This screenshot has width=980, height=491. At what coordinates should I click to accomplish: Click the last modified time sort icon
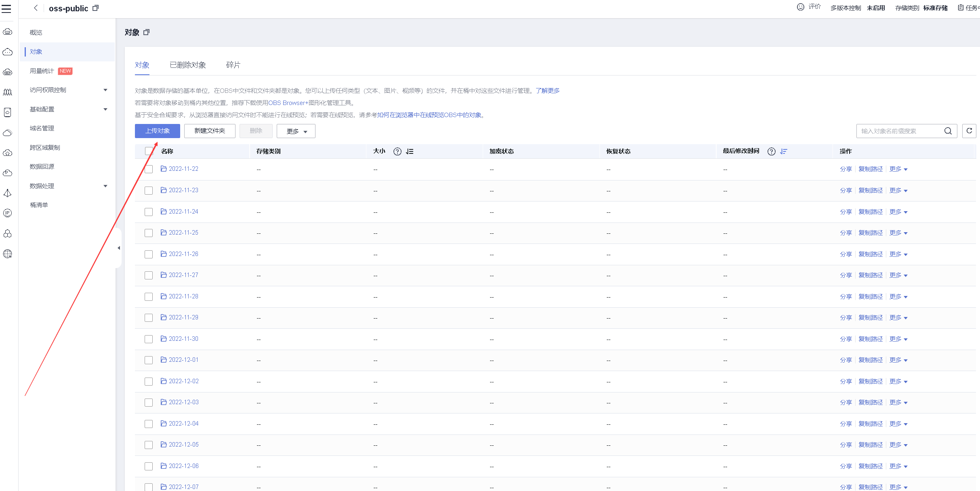click(x=784, y=151)
